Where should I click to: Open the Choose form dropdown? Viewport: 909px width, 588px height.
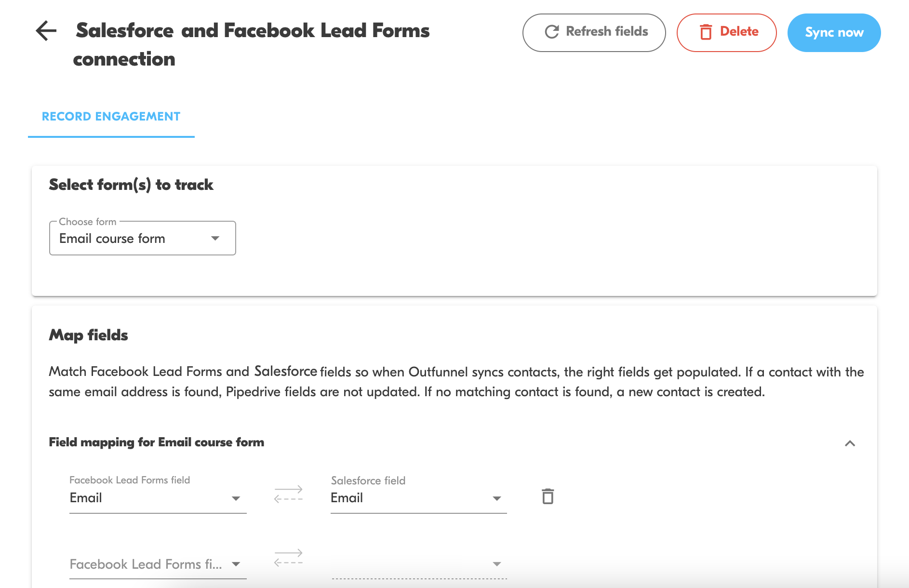pyautogui.click(x=215, y=238)
